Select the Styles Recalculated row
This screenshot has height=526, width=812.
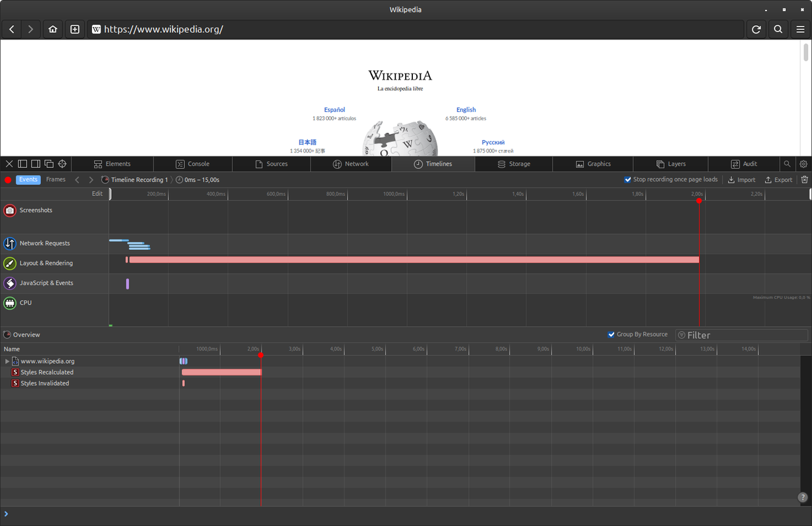coord(89,372)
